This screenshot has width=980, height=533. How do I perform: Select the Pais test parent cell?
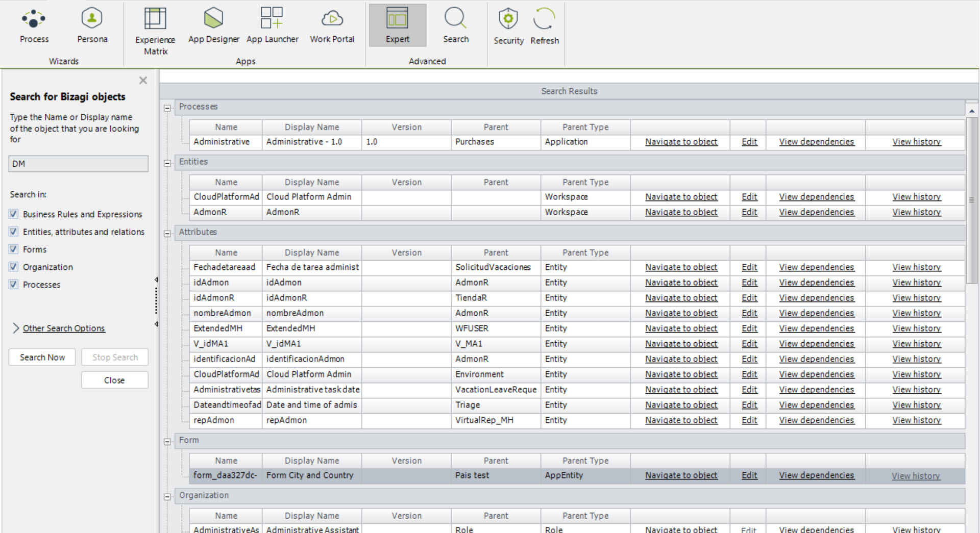[496, 475]
